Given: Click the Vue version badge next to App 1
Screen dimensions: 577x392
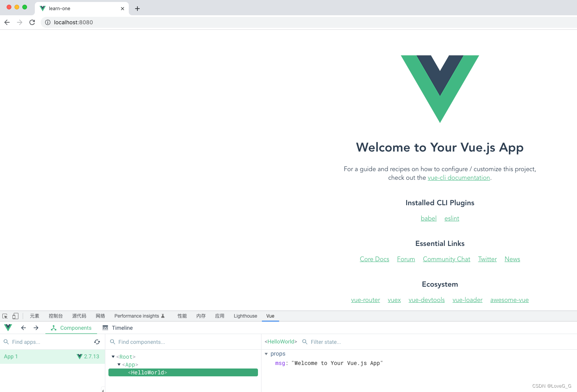Looking at the screenshot, I should (88, 356).
